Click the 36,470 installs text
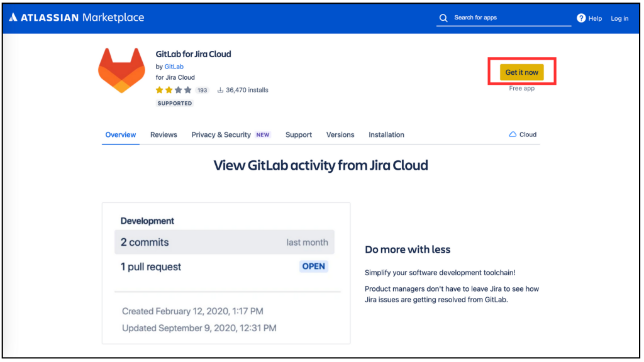644x362 pixels. click(x=247, y=90)
